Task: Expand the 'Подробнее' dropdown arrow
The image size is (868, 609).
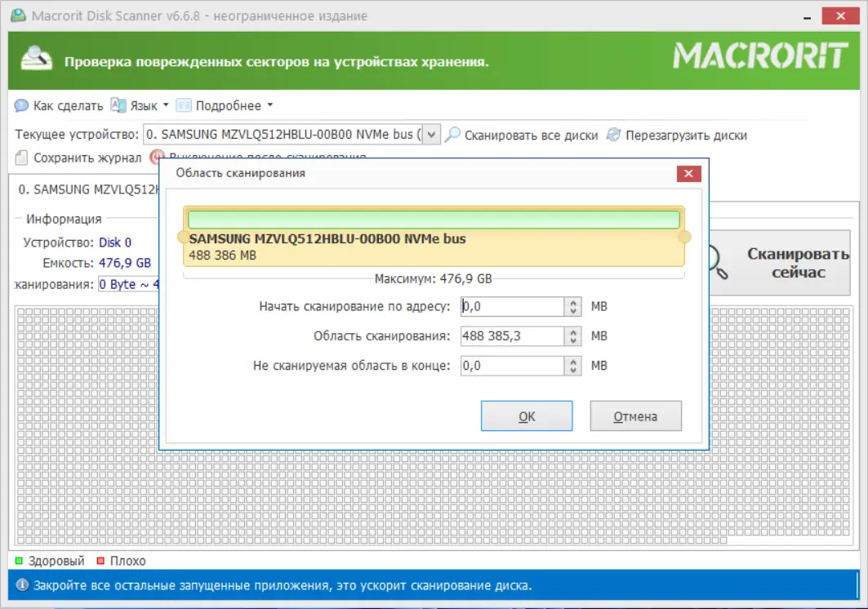Action: [270, 104]
